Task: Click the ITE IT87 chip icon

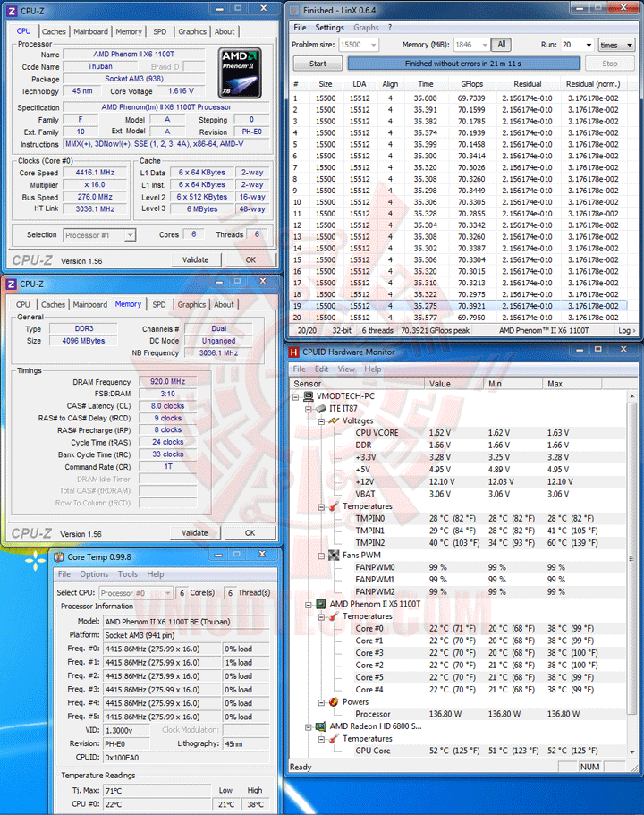Action: [x=321, y=409]
